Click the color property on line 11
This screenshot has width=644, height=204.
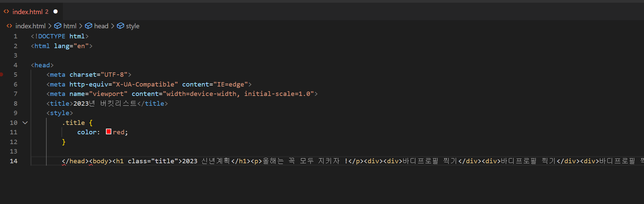87,132
